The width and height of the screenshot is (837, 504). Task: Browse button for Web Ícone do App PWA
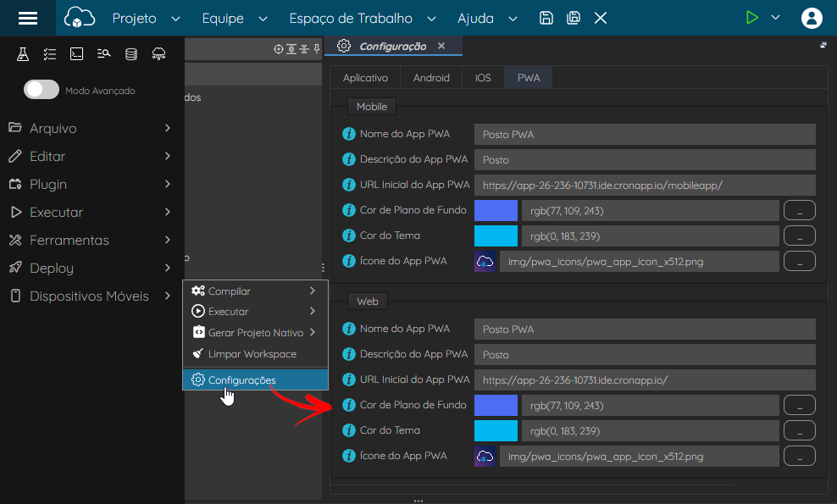pos(799,456)
